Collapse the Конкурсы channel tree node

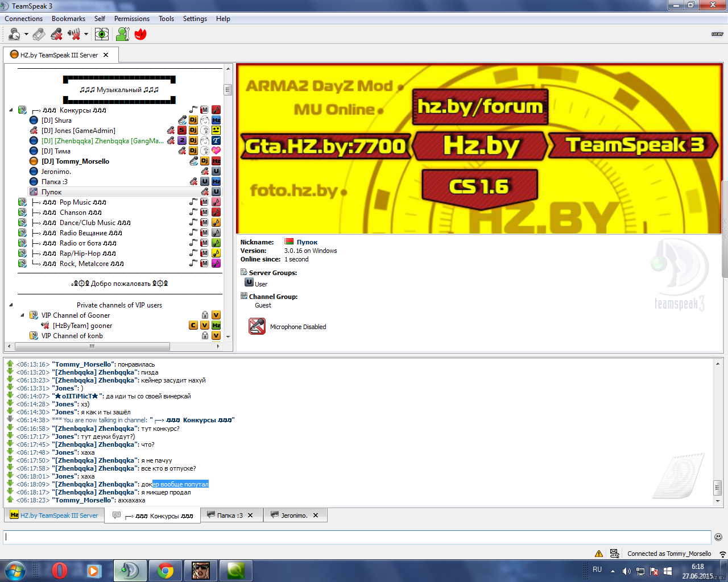[11, 110]
